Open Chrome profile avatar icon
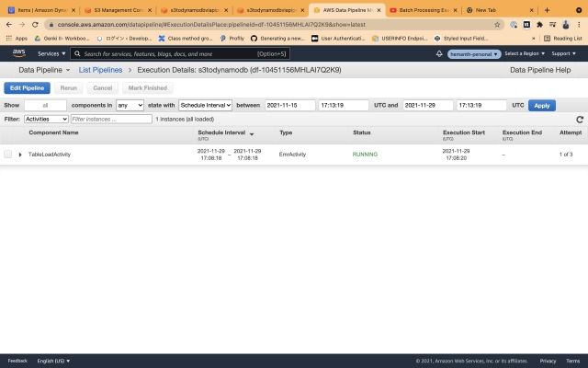 point(566,25)
